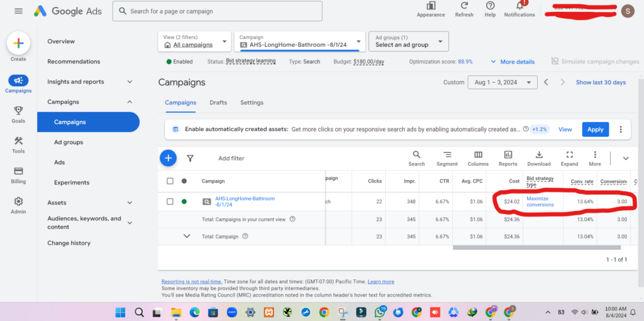Open the View (2 filters) All campaigns dropdown

pyautogui.click(x=195, y=41)
